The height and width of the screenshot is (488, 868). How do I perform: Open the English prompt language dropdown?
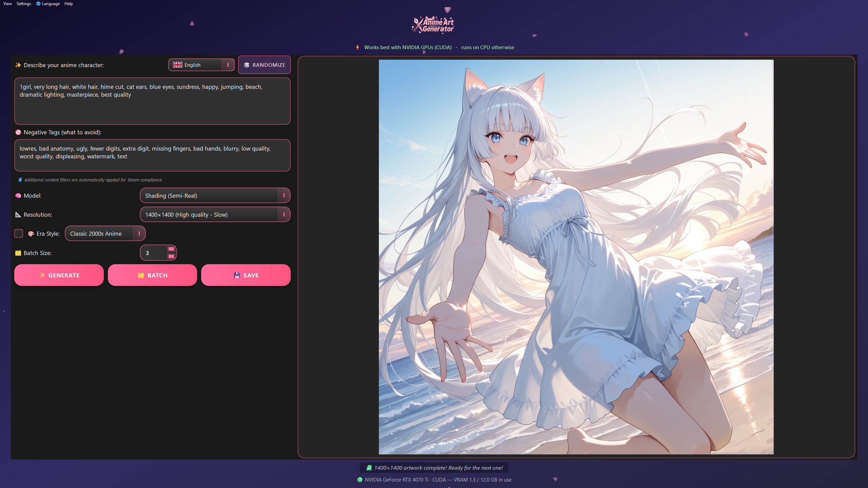coord(201,65)
